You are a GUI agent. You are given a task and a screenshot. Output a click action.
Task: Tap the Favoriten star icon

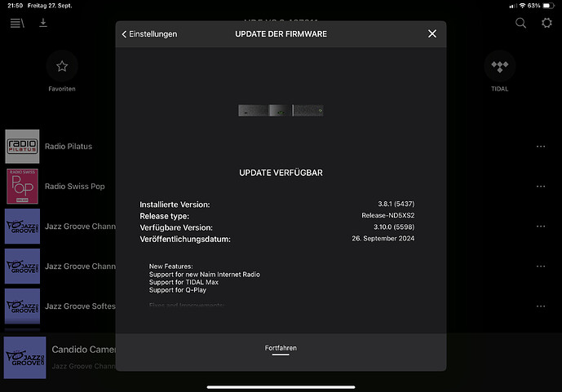62,67
